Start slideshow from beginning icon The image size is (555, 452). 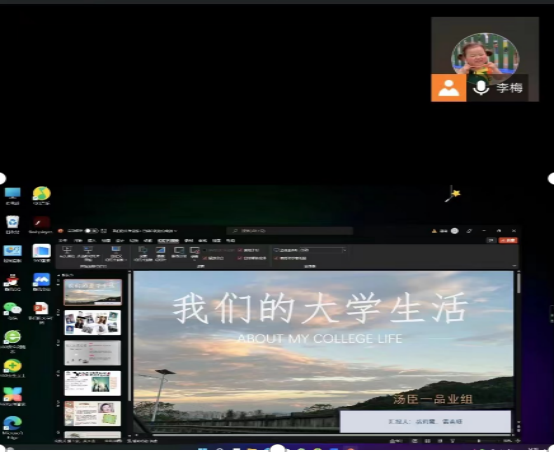pos(67,252)
